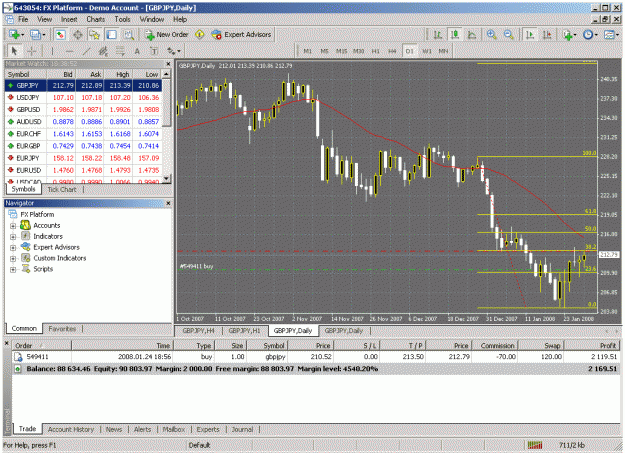
Task: Open the Profiles toolbar icon
Action: coord(35,35)
